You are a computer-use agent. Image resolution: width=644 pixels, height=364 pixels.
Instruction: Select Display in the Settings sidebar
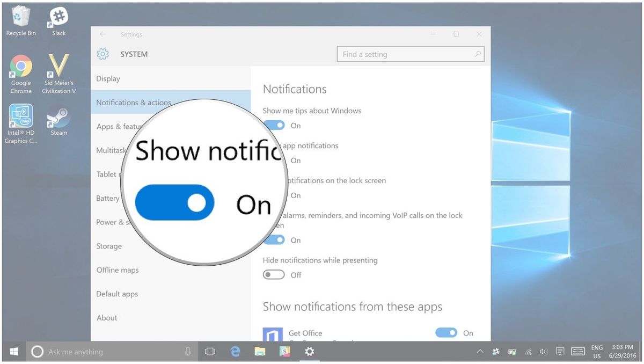(108, 78)
